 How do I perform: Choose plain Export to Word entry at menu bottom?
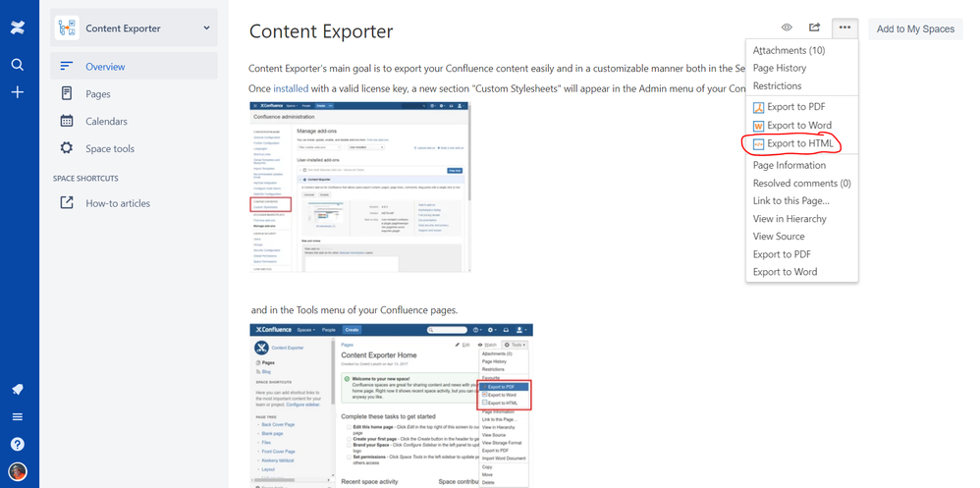[x=802, y=272]
